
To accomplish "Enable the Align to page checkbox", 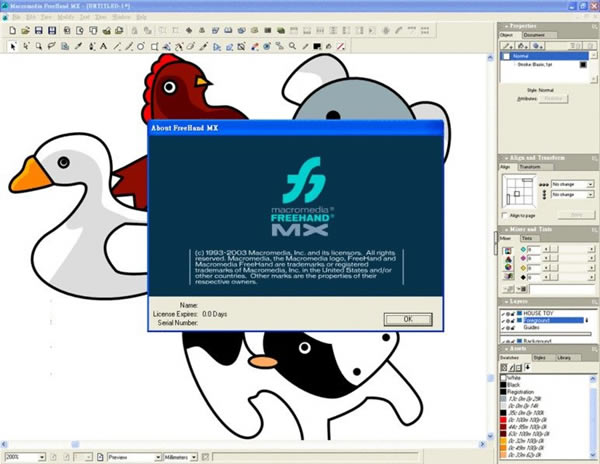I will coord(505,215).
